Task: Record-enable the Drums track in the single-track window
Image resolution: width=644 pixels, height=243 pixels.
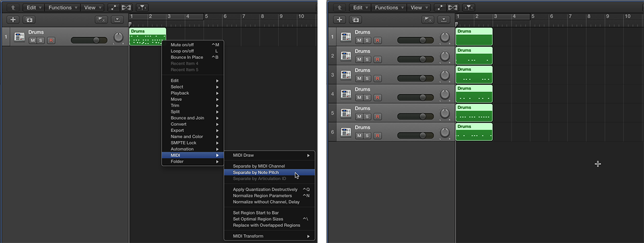Action: [x=51, y=40]
